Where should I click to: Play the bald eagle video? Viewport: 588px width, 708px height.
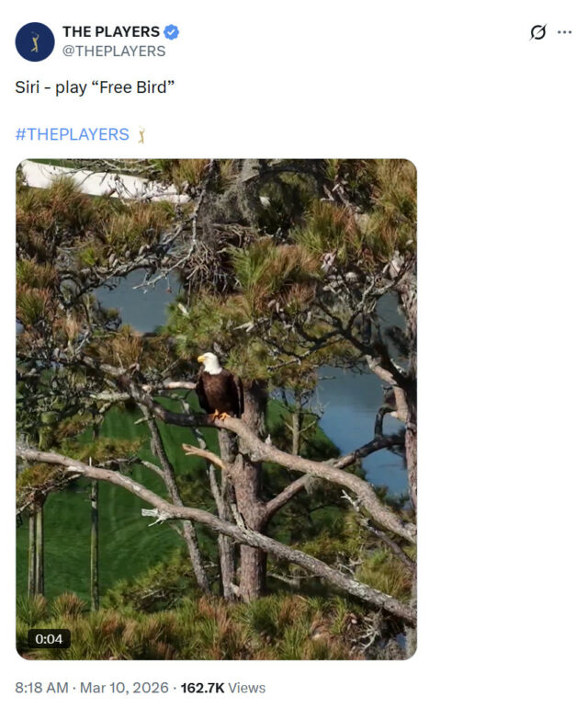[x=216, y=409]
